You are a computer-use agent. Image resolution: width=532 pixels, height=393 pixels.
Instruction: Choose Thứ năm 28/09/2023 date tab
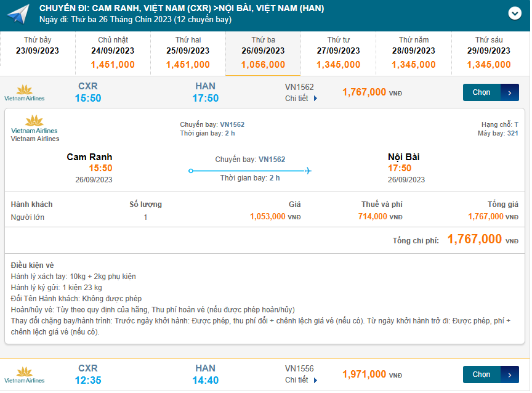413,52
